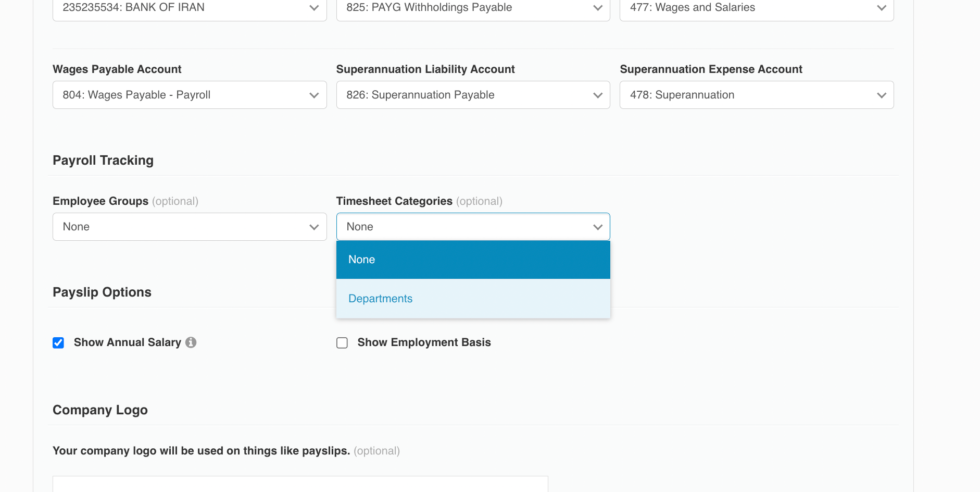The height and width of the screenshot is (492, 980).
Task: Toggle the Show Annual Salary checkbox
Action: click(58, 342)
